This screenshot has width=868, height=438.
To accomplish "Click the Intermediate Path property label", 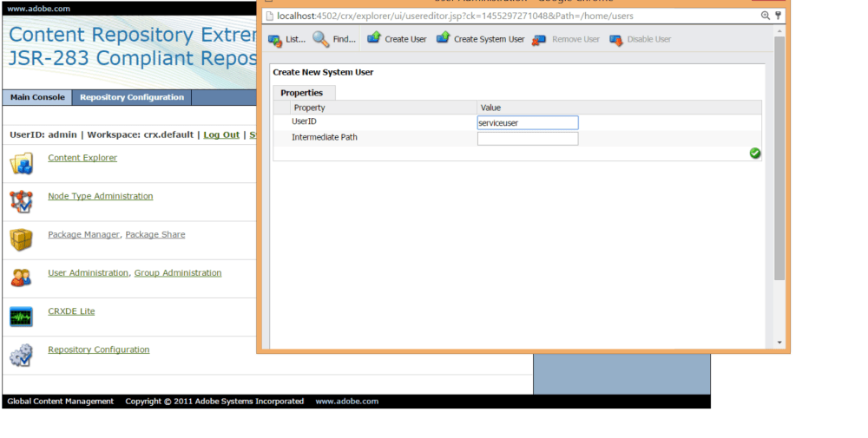I will [x=325, y=137].
